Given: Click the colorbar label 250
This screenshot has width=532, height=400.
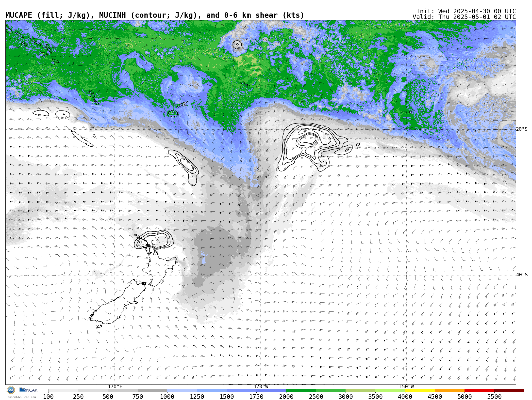Looking at the screenshot, I should pyautogui.click(x=78, y=397).
